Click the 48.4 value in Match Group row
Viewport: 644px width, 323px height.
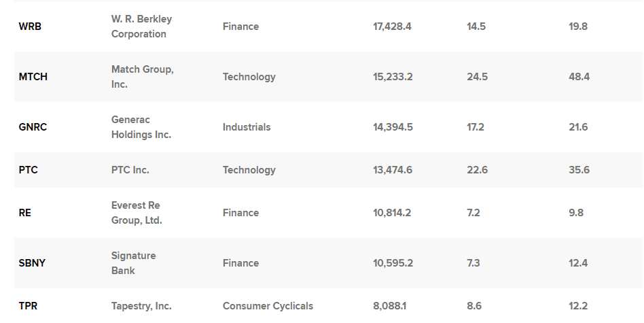[579, 77]
